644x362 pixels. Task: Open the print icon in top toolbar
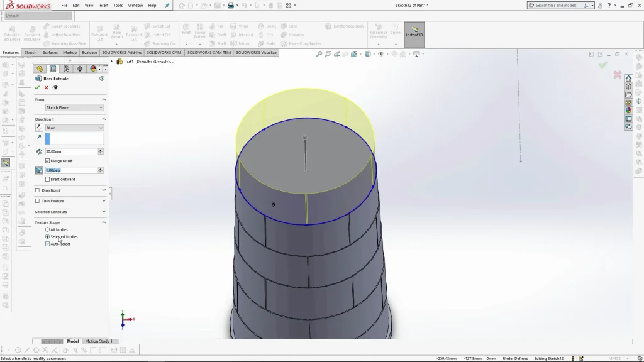231,6
